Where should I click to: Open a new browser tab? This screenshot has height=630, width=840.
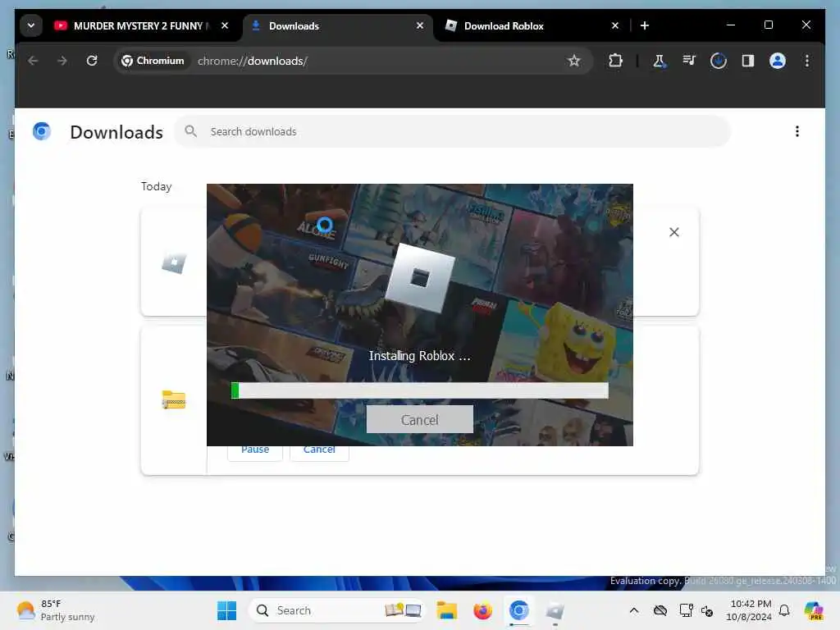tap(645, 25)
